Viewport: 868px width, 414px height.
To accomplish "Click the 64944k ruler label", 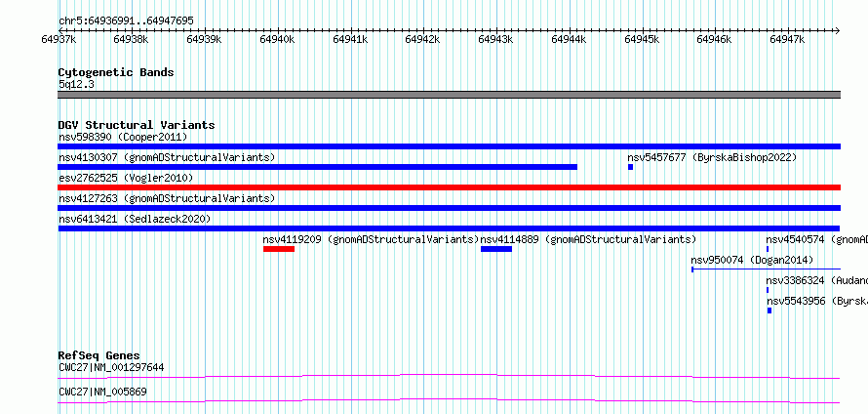I will pos(569,39).
